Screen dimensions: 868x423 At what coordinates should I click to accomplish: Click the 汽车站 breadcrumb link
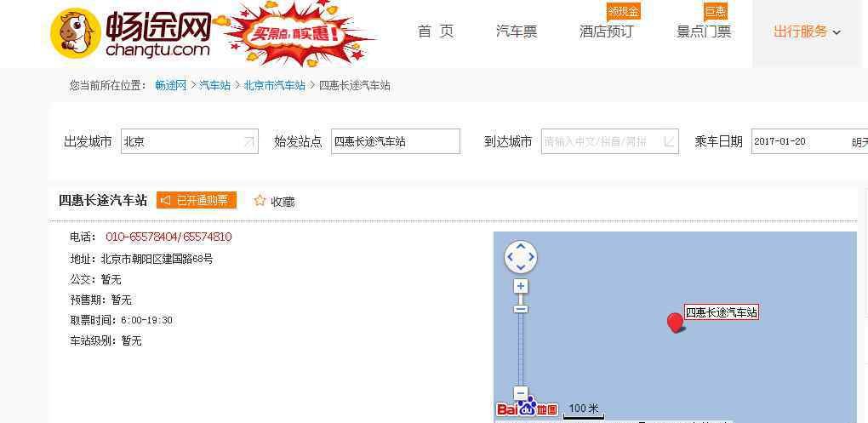point(214,85)
